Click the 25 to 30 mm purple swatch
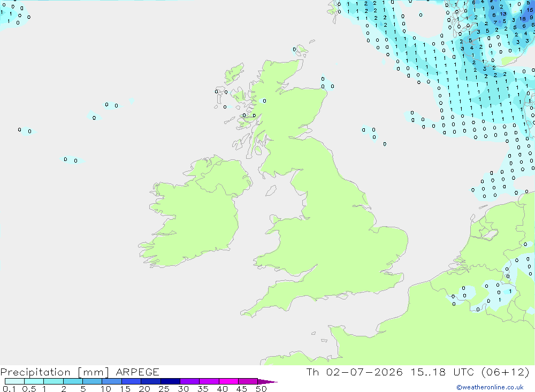 point(170,381)
